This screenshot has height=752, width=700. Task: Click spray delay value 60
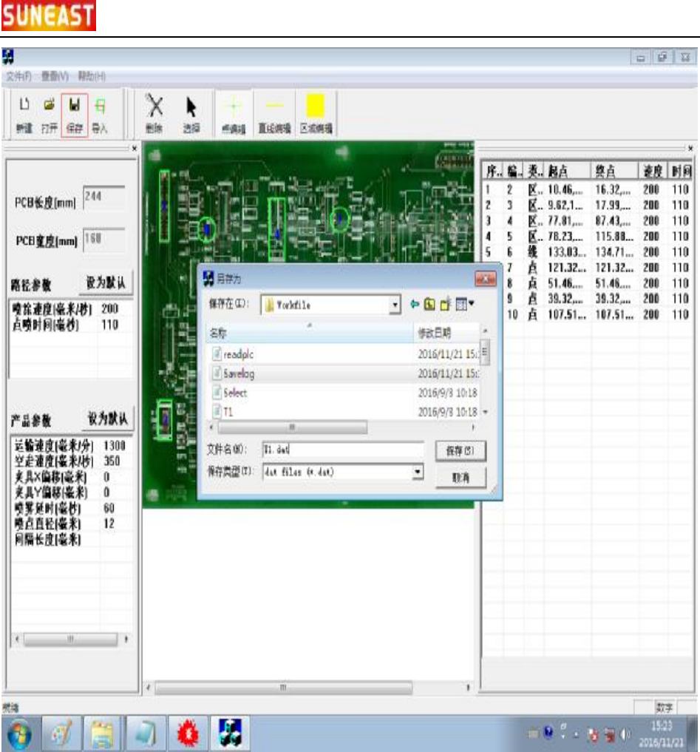(x=109, y=508)
